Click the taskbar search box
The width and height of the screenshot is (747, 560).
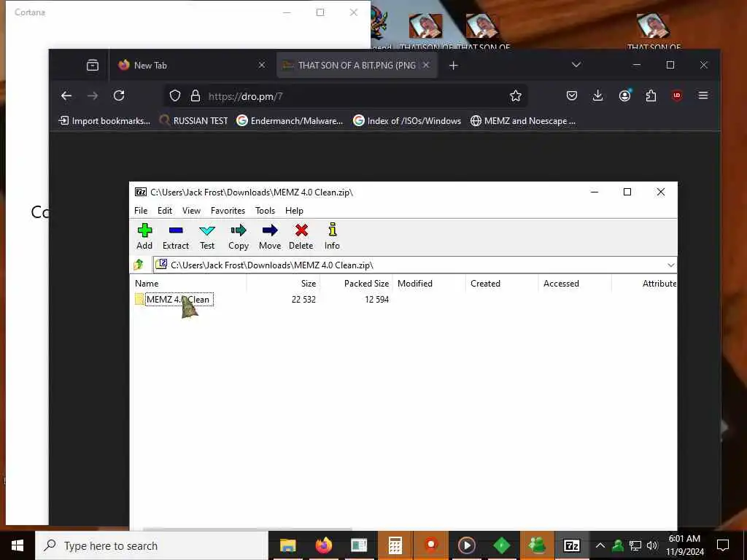click(152, 545)
